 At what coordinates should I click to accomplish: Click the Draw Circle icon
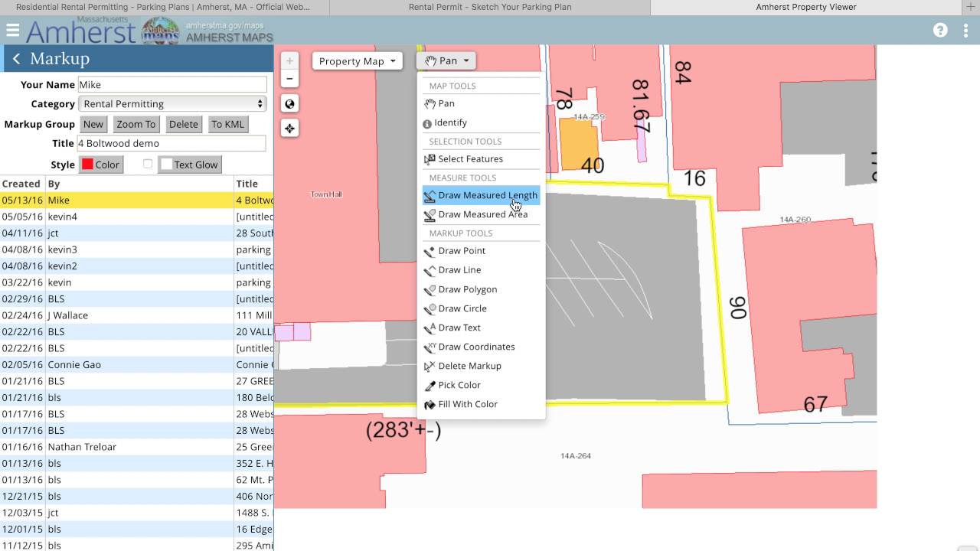pos(430,308)
